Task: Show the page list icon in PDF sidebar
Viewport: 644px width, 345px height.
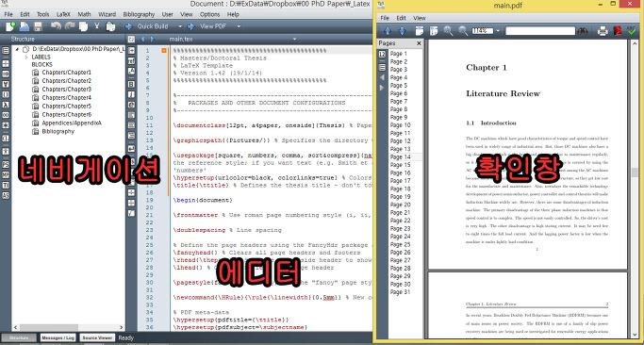Action: pyautogui.click(x=383, y=55)
